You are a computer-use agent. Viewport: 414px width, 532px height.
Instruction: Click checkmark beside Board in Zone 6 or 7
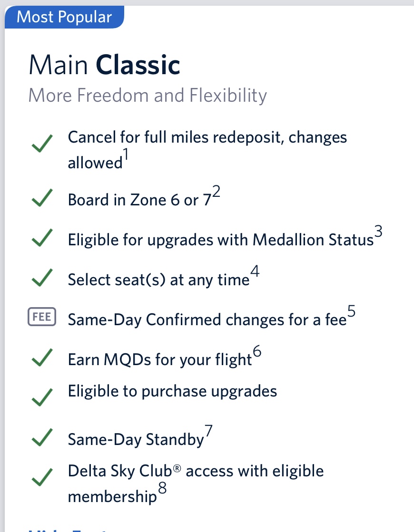tap(42, 197)
